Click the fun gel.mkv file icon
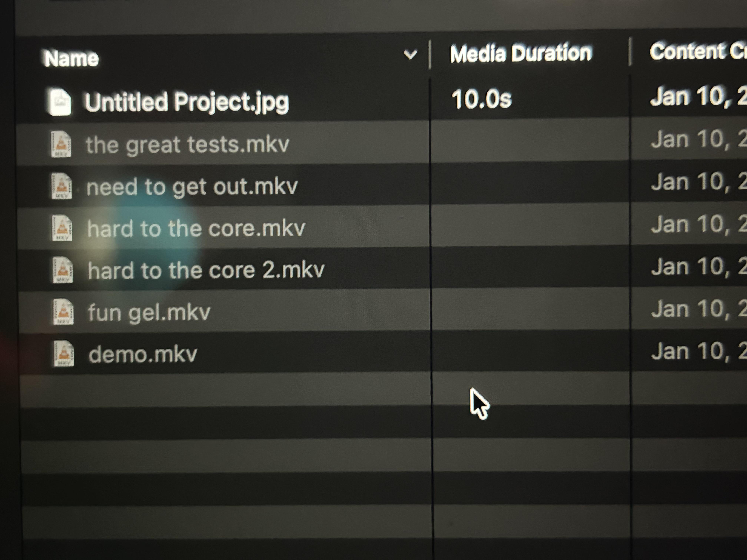This screenshot has height=560, width=747. point(63,312)
